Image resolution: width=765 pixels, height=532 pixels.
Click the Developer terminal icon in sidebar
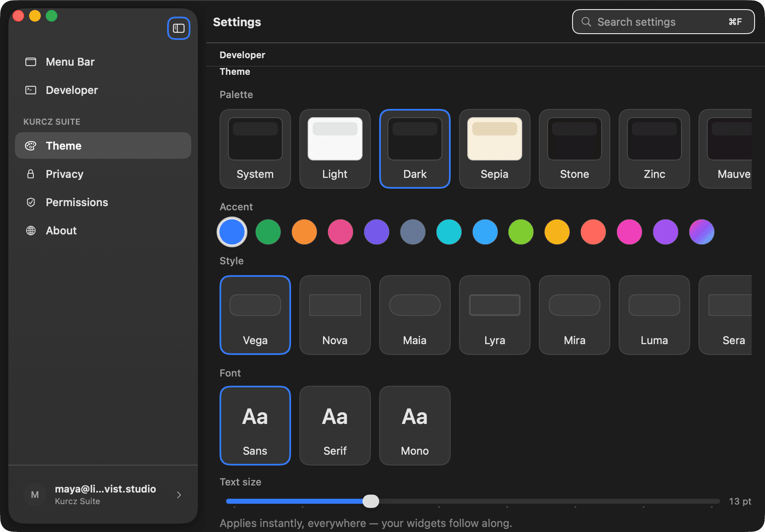(31, 90)
